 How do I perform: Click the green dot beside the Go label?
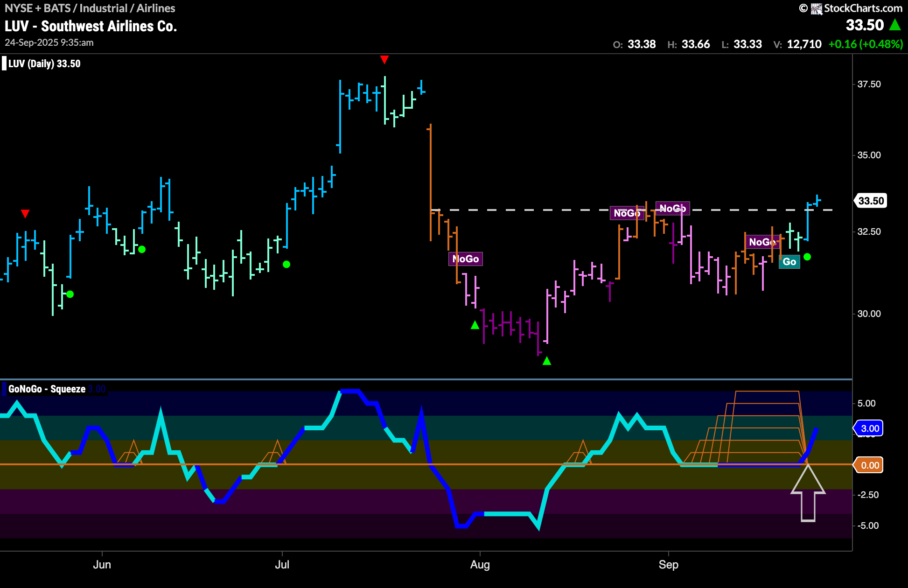click(x=807, y=257)
